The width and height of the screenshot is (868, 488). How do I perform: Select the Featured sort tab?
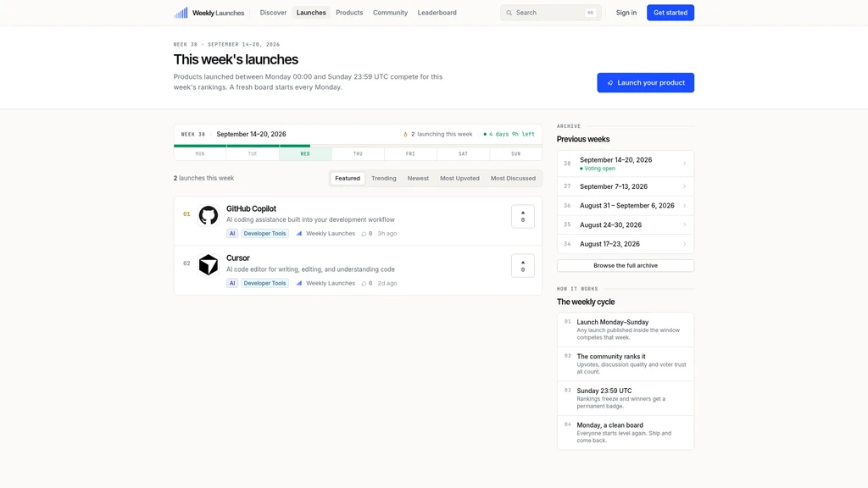pyautogui.click(x=347, y=178)
